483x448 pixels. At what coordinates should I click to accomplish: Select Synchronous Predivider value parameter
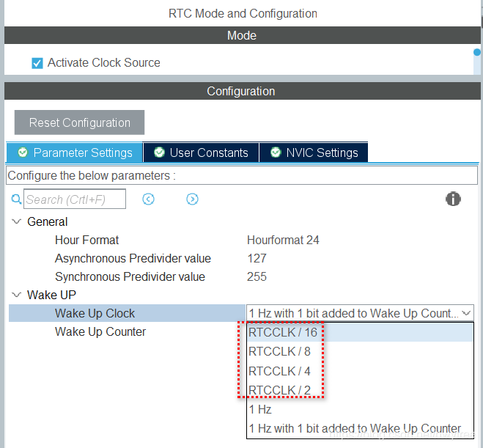[x=130, y=276]
